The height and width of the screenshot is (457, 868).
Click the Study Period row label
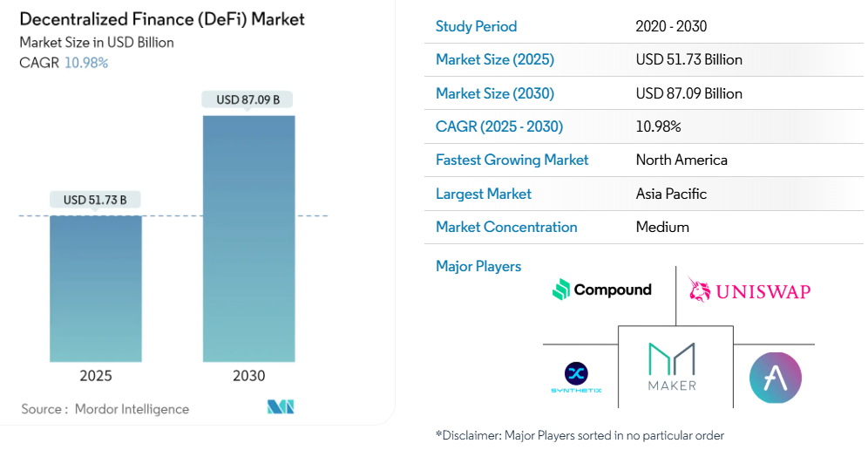tap(476, 26)
